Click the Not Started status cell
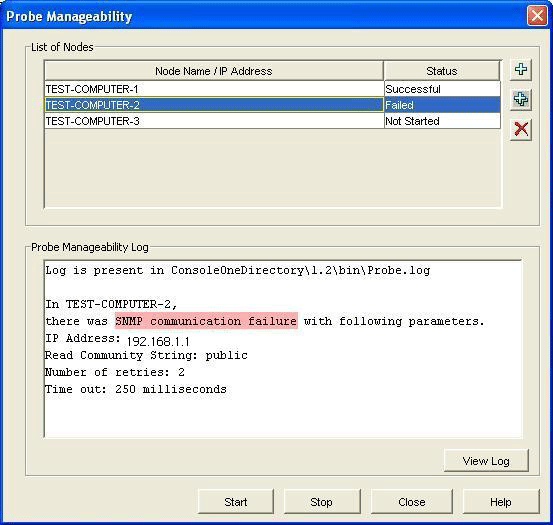 (442, 121)
